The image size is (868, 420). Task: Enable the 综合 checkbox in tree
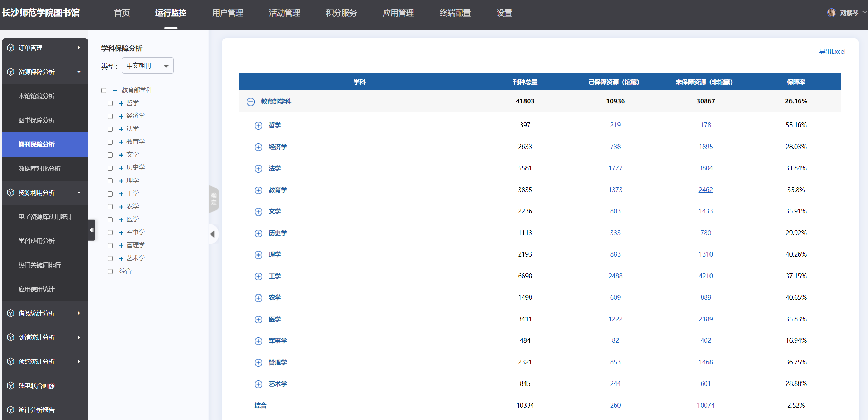point(110,271)
